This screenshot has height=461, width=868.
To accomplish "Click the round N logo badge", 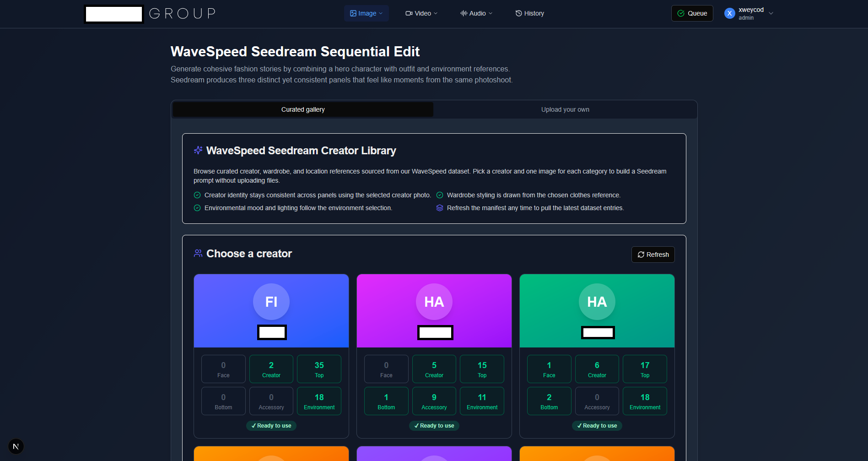I will [16, 446].
